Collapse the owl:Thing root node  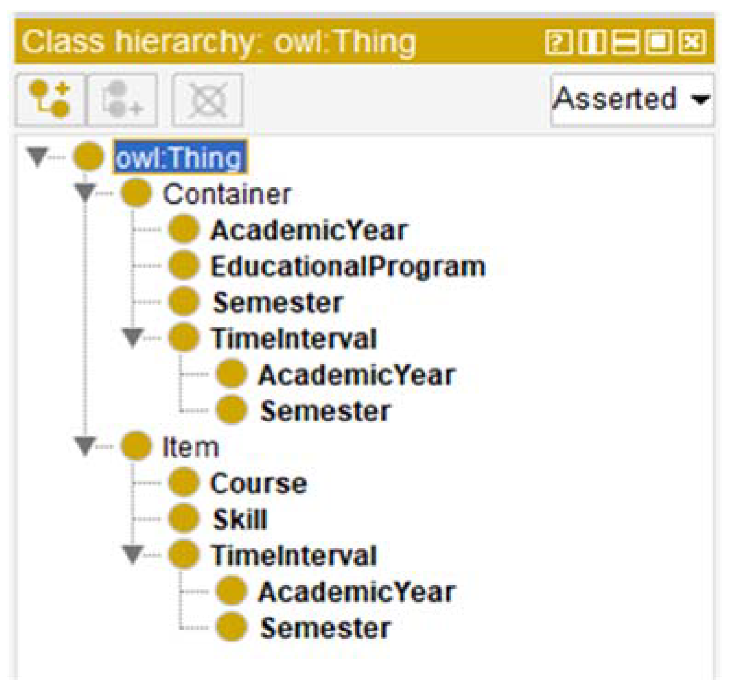click(37, 156)
